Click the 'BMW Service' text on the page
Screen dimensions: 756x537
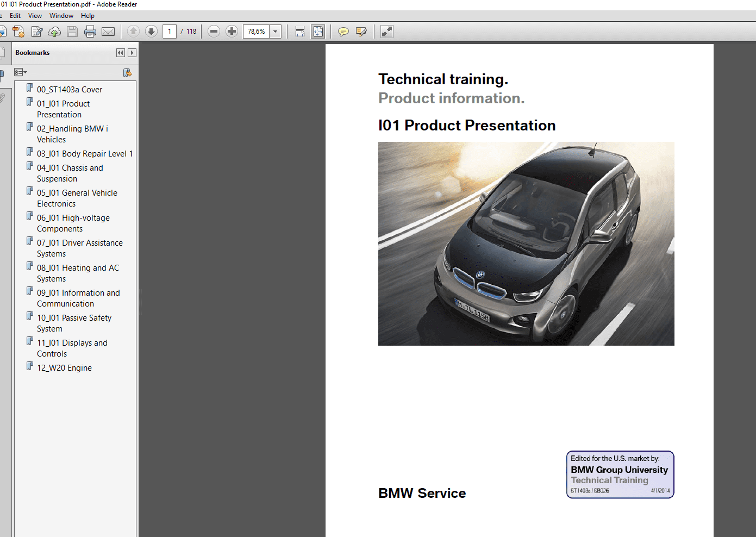422,493
